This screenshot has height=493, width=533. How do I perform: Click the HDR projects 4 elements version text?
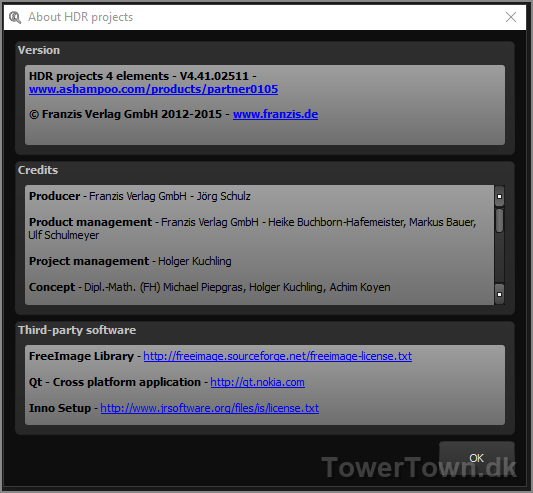(142, 76)
